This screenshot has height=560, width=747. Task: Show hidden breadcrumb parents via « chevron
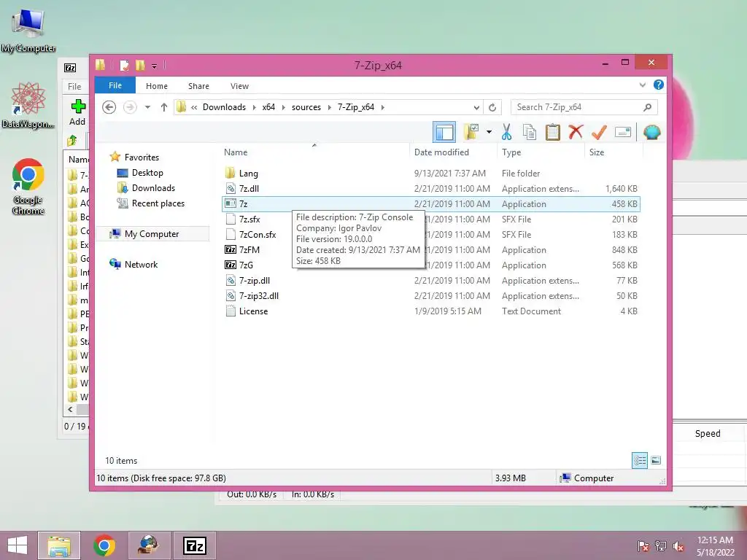pos(194,108)
